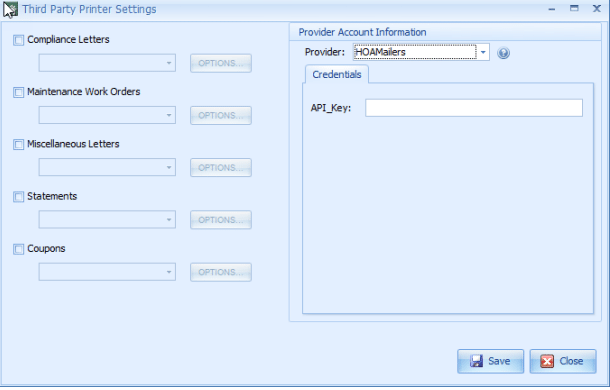The height and width of the screenshot is (390, 610).
Task: Click the application icon in title bar
Action: click(x=11, y=9)
